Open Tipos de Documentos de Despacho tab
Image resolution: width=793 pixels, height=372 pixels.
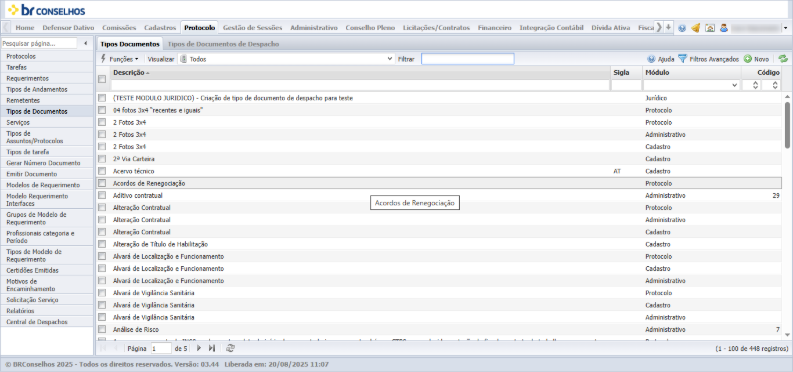tap(223, 44)
